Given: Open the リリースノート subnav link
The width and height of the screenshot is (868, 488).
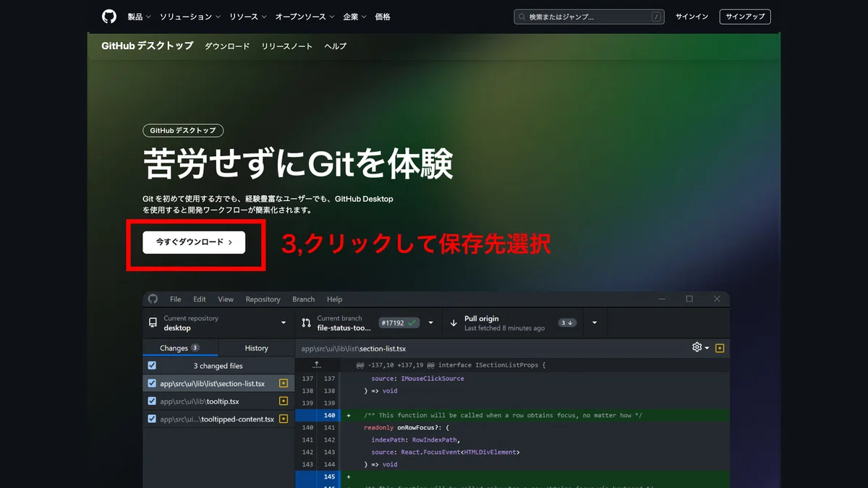Looking at the screenshot, I should tap(287, 46).
